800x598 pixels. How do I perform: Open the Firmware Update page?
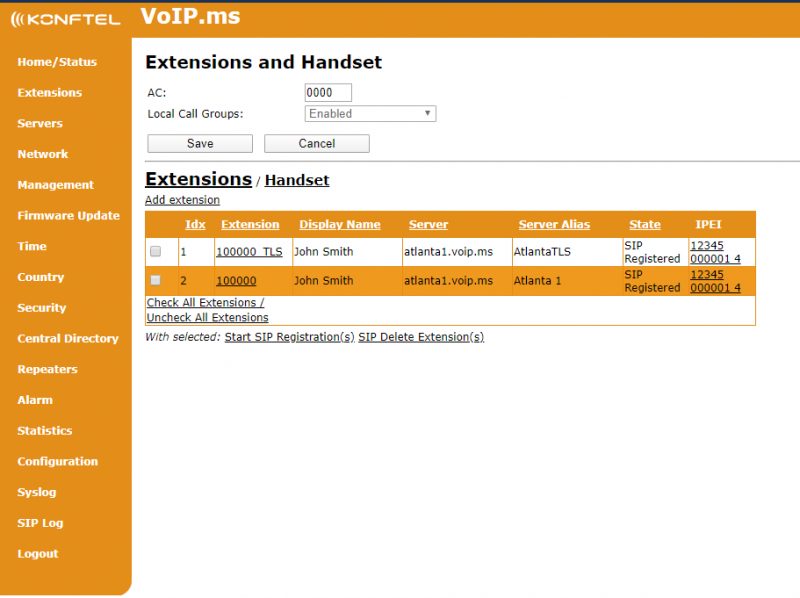click(x=69, y=215)
